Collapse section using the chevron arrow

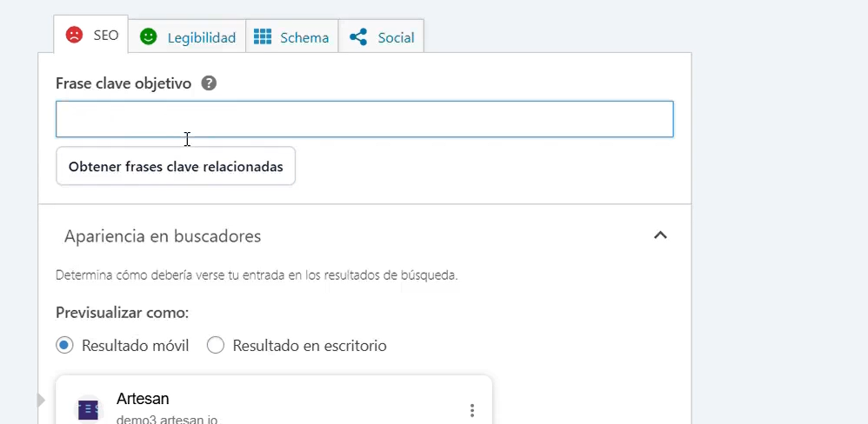(660, 235)
